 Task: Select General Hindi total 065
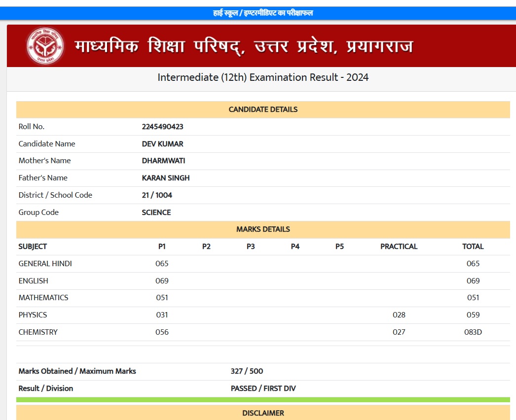(473, 264)
